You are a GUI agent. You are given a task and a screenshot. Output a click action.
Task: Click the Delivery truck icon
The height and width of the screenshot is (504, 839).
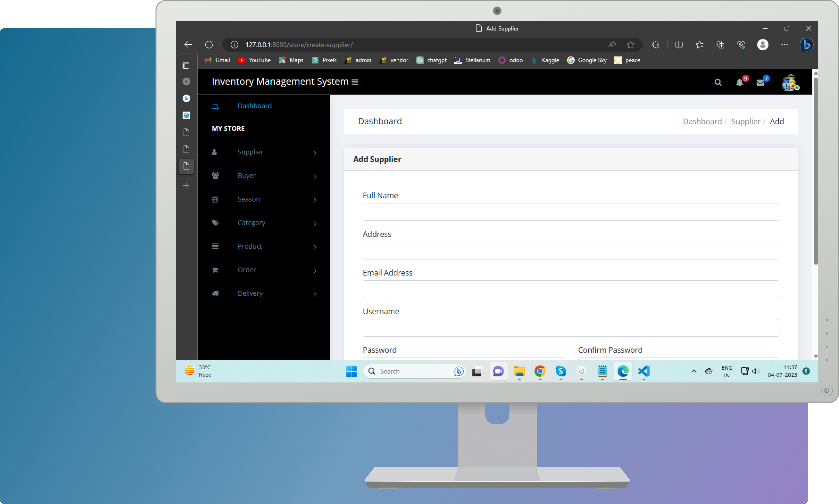point(215,293)
